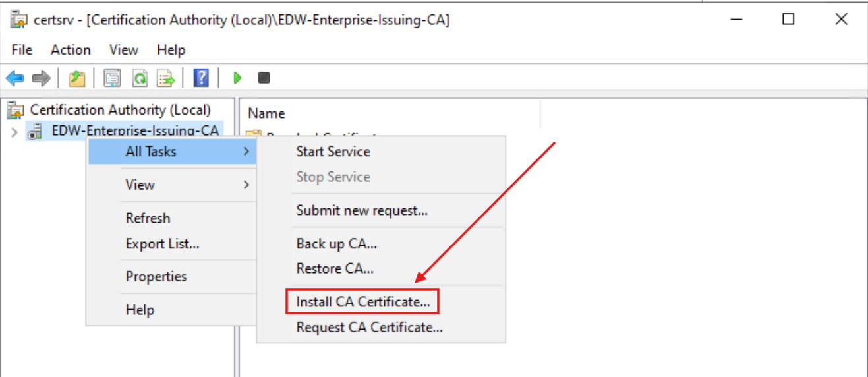Click the EDW-Enterprise-Issuing-CA server icon

click(34, 131)
